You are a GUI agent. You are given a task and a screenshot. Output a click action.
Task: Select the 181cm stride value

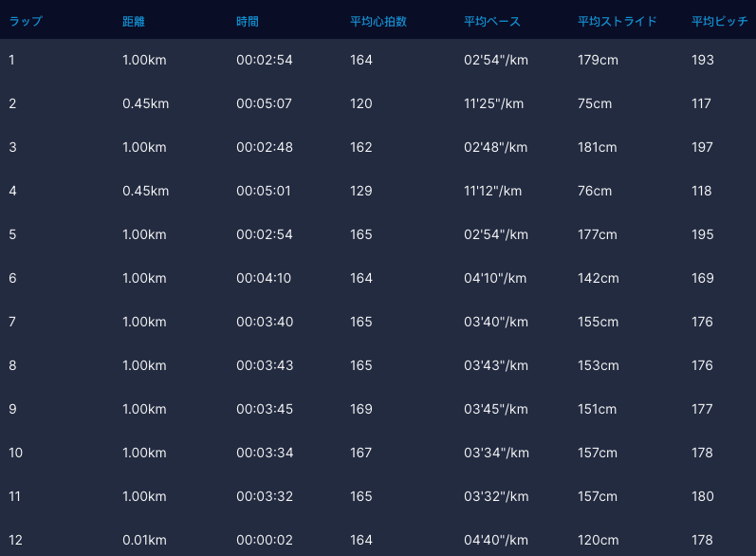(x=598, y=147)
